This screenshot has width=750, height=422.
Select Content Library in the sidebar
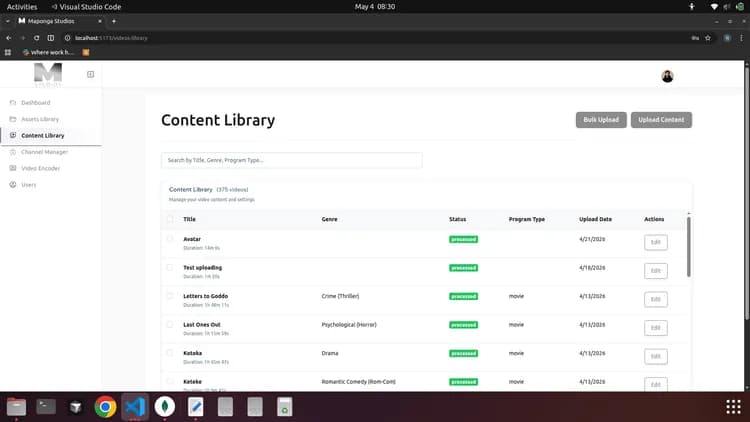pos(43,135)
